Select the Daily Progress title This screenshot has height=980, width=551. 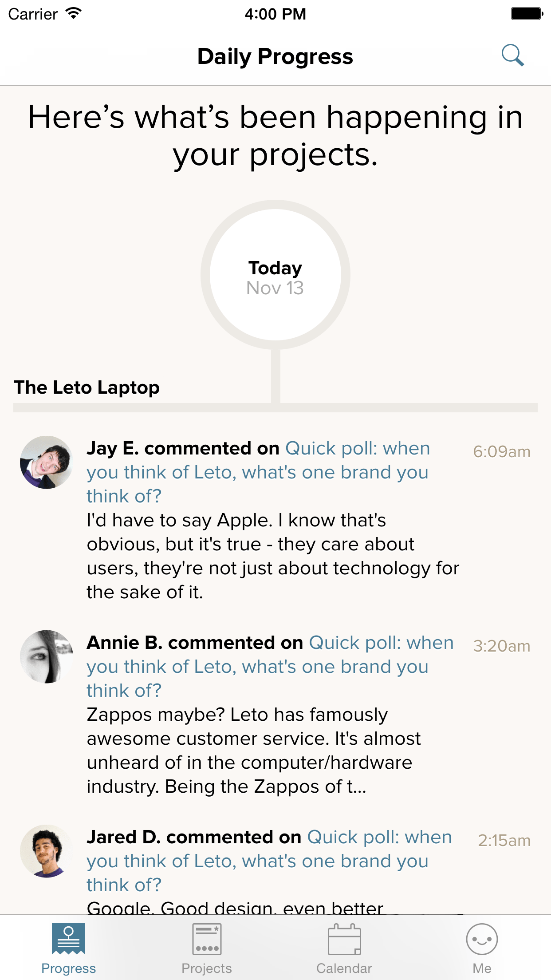pyautogui.click(x=275, y=56)
